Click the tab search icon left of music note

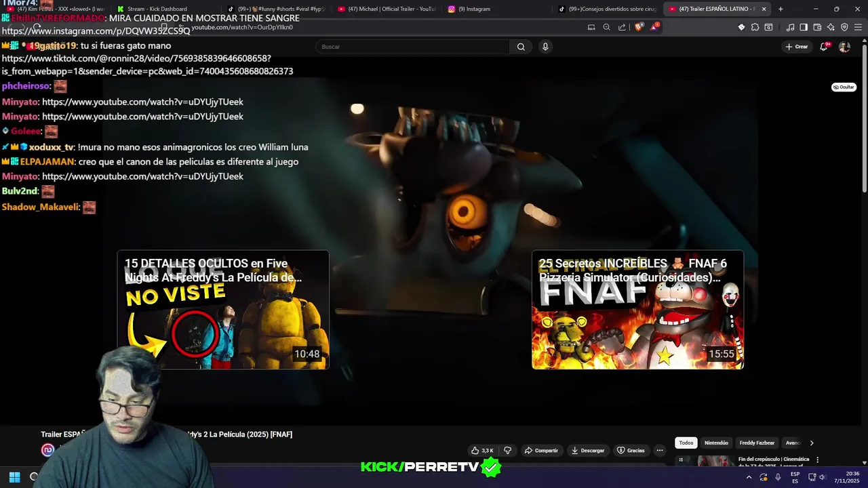click(768, 27)
